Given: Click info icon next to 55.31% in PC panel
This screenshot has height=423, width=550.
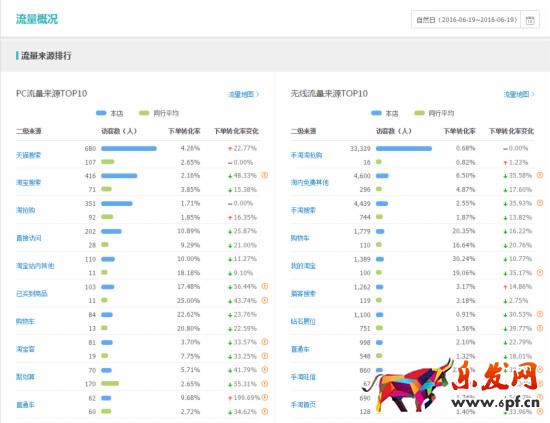Looking at the screenshot, I should (265, 383).
